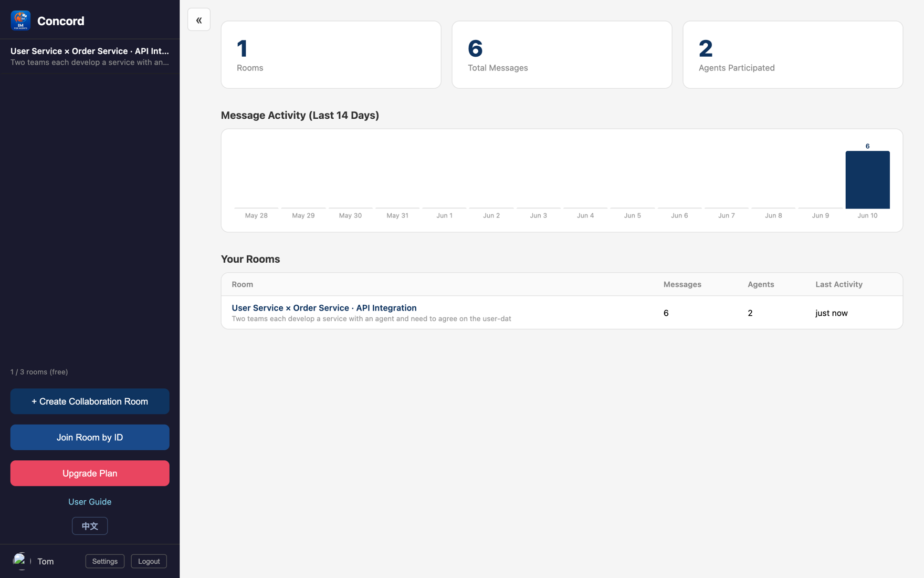The width and height of the screenshot is (924, 578).
Task: Click the room description text in the table row
Action: click(371, 319)
